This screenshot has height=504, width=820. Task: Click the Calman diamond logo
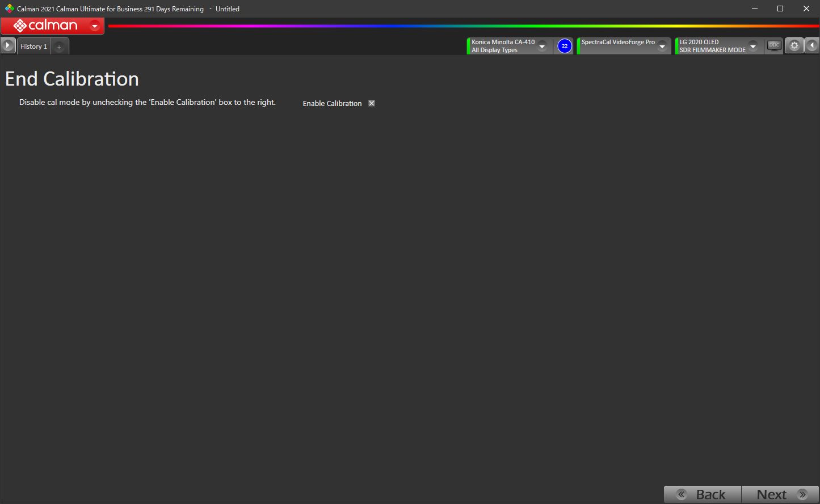point(20,26)
